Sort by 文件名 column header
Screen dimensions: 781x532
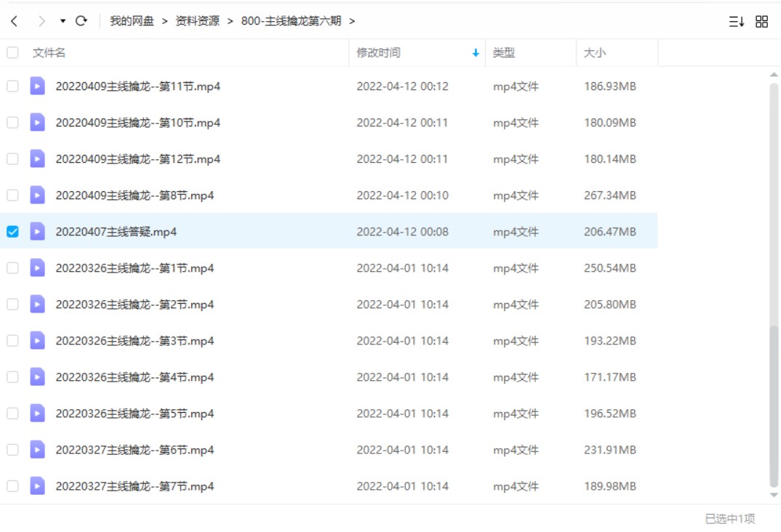coord(49,53)
